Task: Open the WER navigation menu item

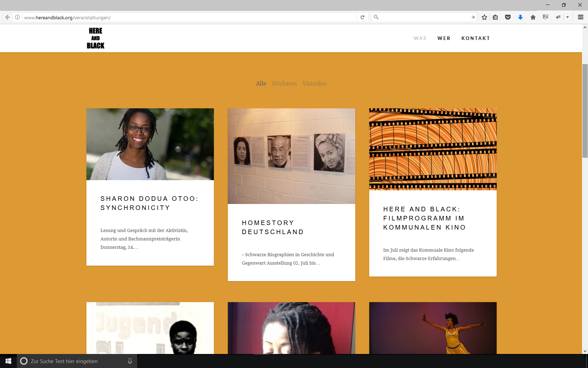Action: pyautogui.click(x=443, y=38)
